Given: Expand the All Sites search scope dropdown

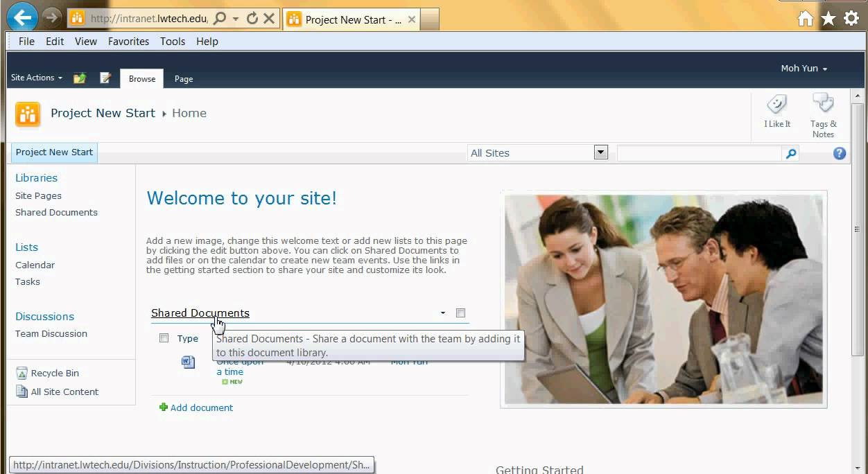Looking at the screenshot, I should pyautogui.click(x=601, y=153).
